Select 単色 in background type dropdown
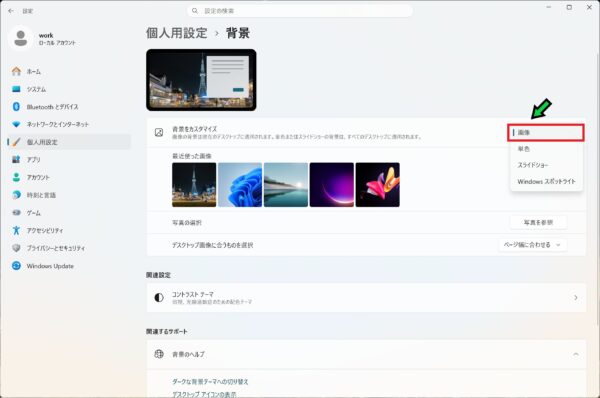Screen dimensions: 600x398 pos(546,149)
